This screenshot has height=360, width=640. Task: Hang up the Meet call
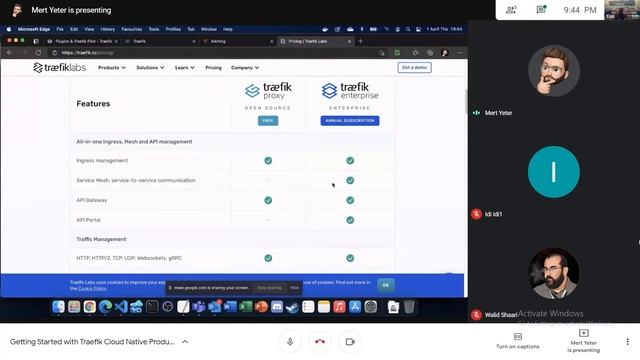(x=320, y=342)
